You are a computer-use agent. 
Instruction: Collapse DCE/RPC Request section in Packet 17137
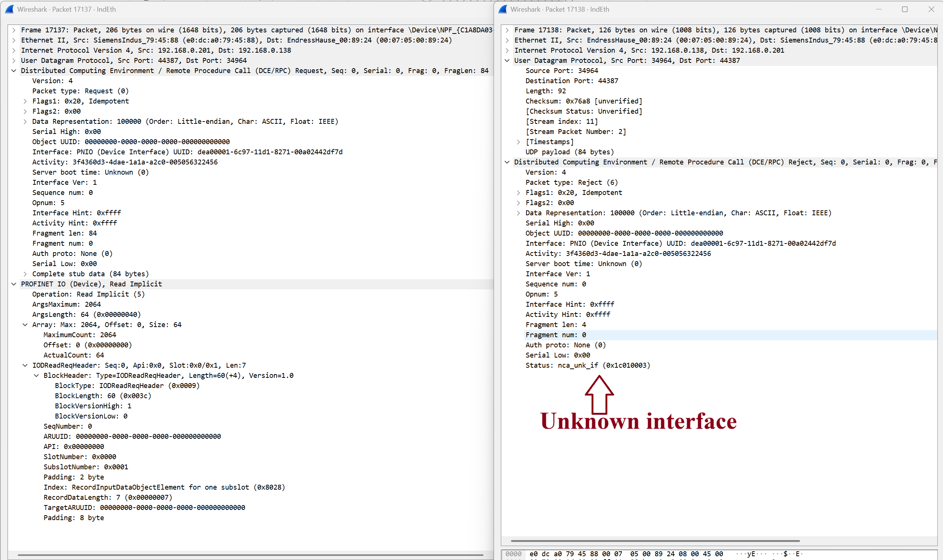[x=14, y=71]
